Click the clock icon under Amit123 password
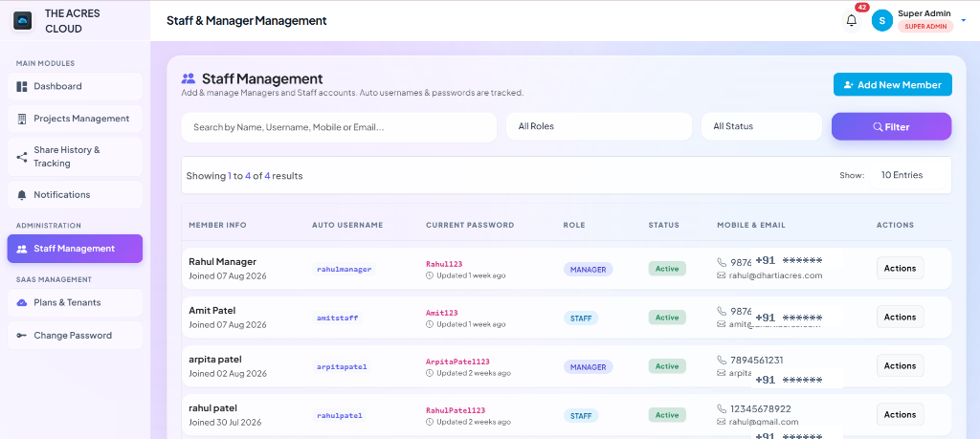980x439 pixels. tap(430, 324)
